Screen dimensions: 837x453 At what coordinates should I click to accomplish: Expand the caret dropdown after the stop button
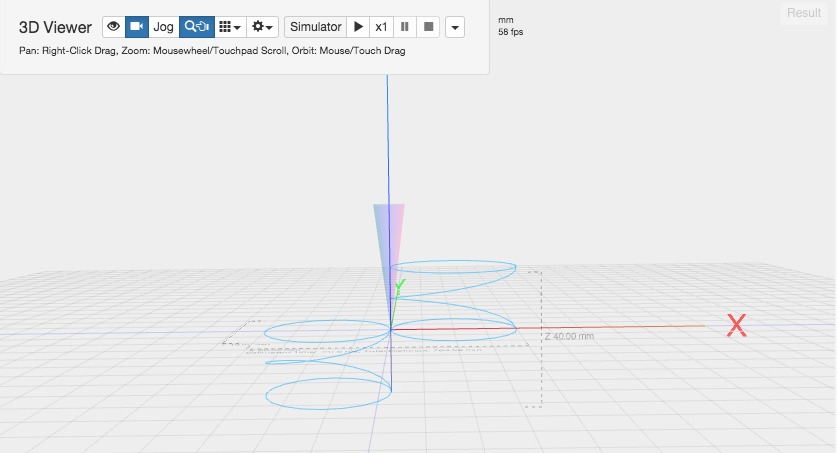click(x=455, y=27)
